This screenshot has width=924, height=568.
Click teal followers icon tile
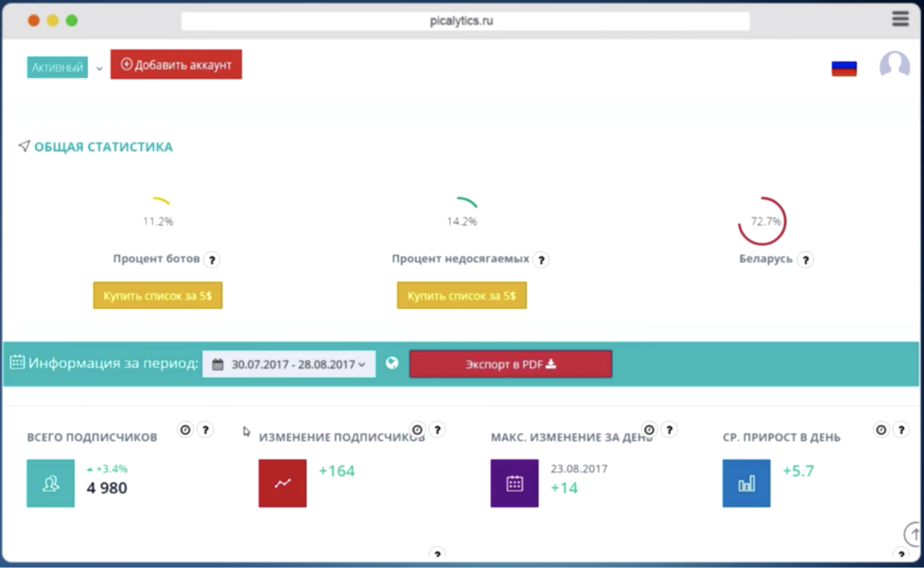(x=51, y=483)
